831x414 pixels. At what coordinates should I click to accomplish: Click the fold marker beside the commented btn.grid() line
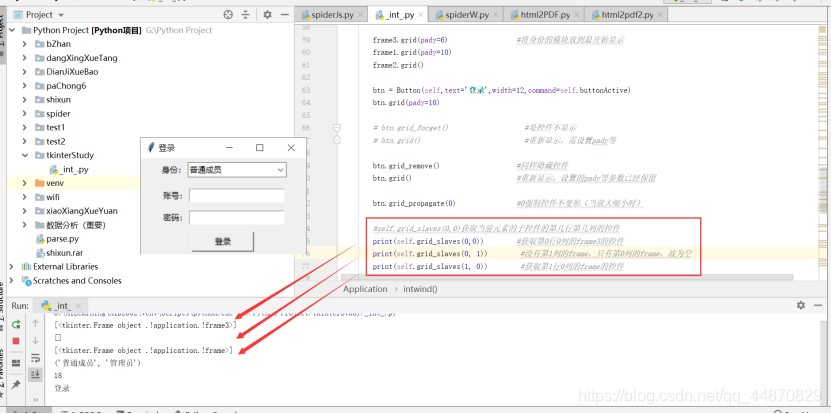[337, 140]
